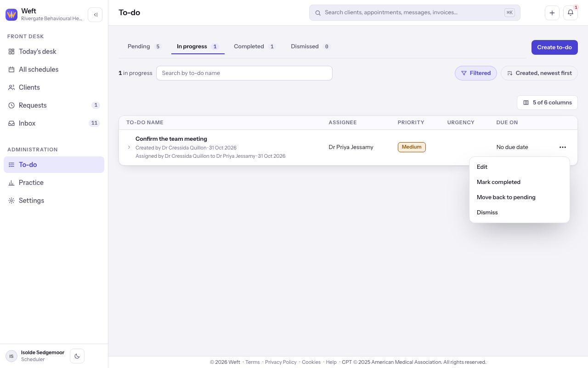Viewport: 588px width, 368px height.
Task: Switch to the Pending tab
Action: coord(144,46)
